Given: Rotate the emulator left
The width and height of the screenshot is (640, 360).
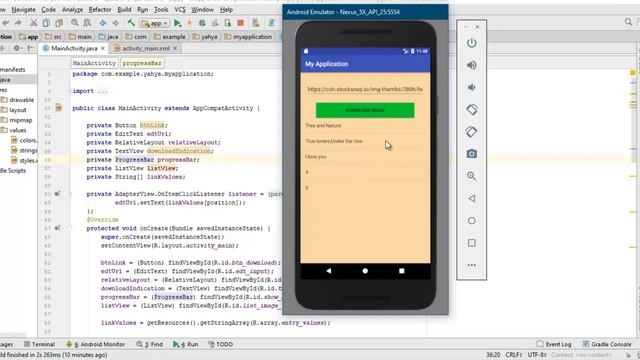Looking at the screenshot, I should (471, 109).
